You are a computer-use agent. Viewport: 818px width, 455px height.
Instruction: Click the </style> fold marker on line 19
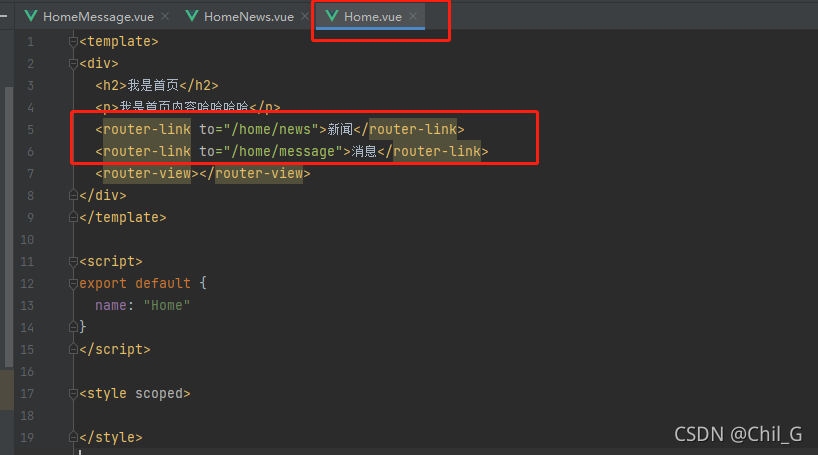click(x=73, y=437)
